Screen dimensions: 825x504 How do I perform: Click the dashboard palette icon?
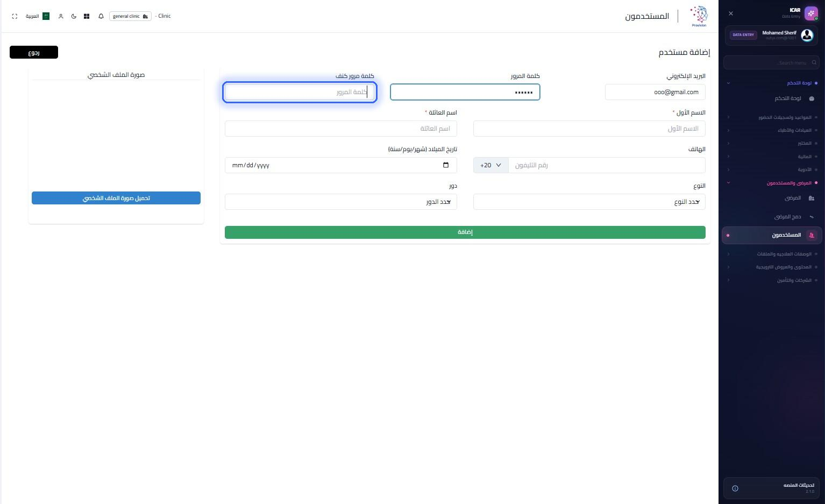[812, 98]
